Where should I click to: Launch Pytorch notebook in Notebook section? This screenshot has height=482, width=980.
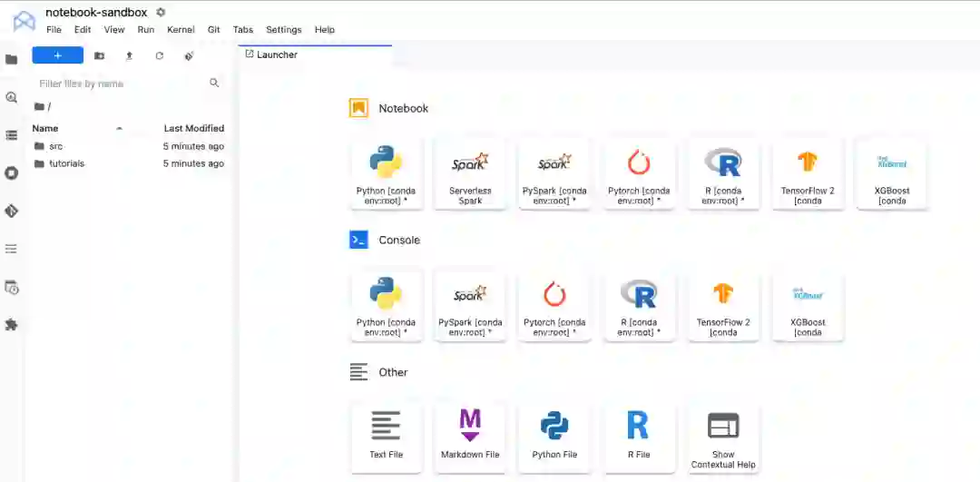click(639, 173)
